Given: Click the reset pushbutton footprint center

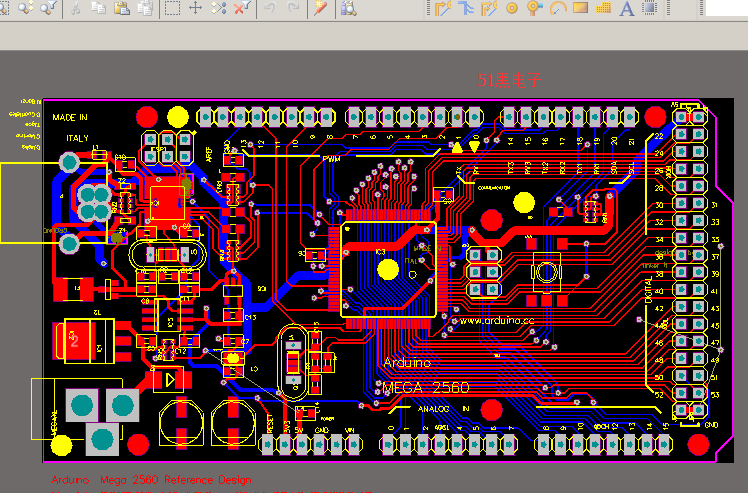Looking at the screenshot, I should click(547, 273).
